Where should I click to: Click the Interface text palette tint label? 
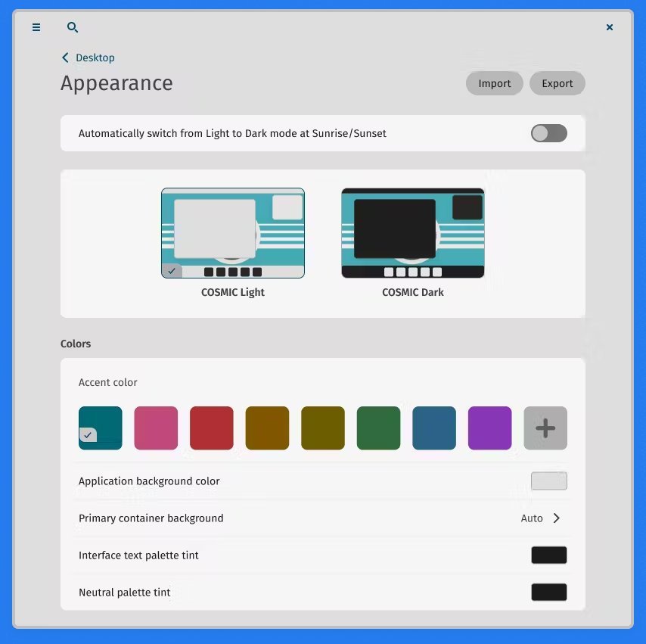click(138, 555)
